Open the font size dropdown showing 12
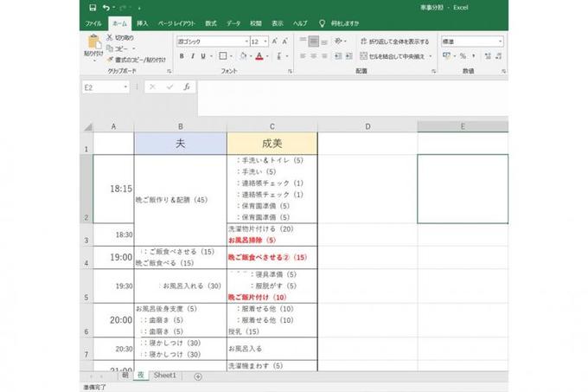Viewport: 588px width, 392px height. coord(265,42)
